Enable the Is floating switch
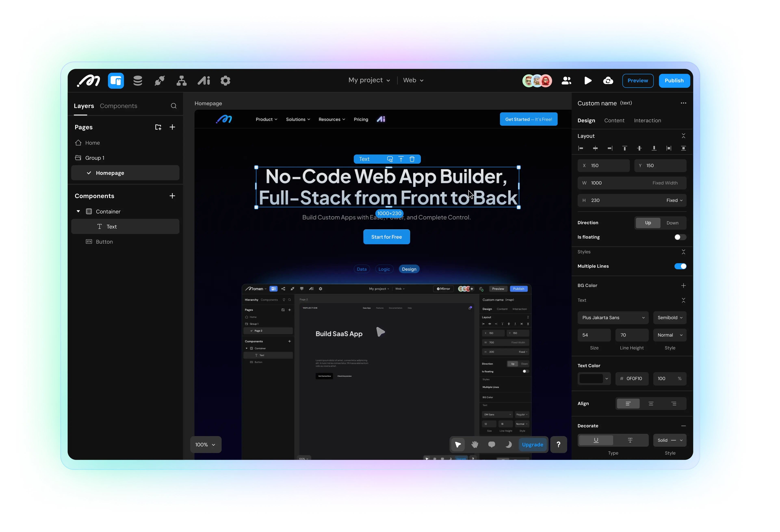The height and width of the screenshot is (532, 780). coord(680,237)
